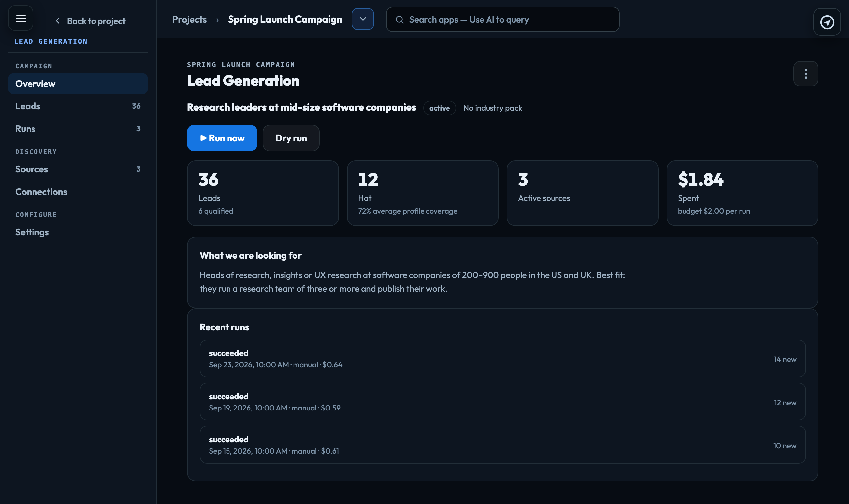
Task: Click the search magnifier icon
Action: 400,20
